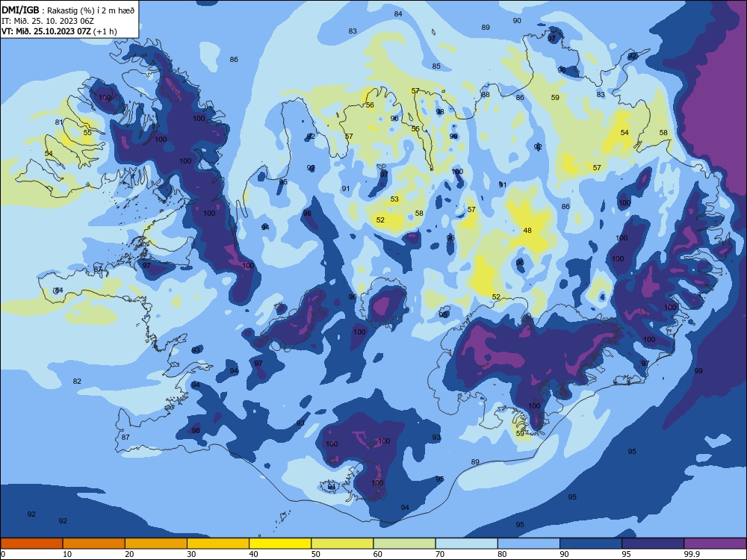
Task: Click the legend tick label 0
Action: [3, 554]
